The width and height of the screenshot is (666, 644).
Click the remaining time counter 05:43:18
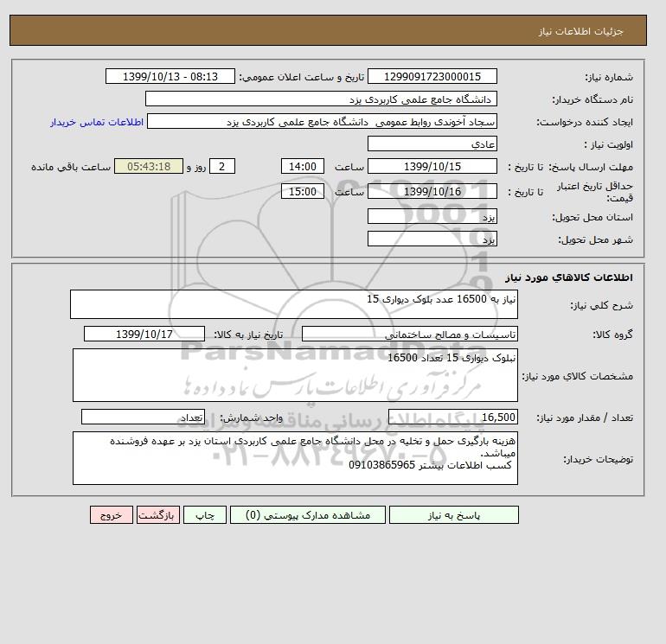[x=149, y=167]
